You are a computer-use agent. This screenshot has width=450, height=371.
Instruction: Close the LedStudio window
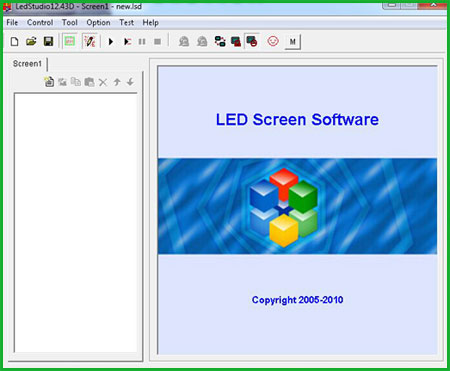pyautogui.click(x=433, y=5)
